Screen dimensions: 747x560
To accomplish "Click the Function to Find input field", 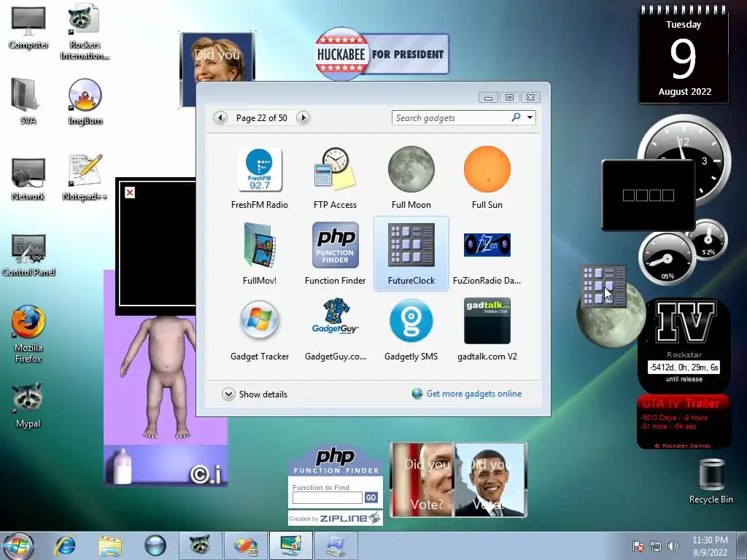I will pos(328,497).
